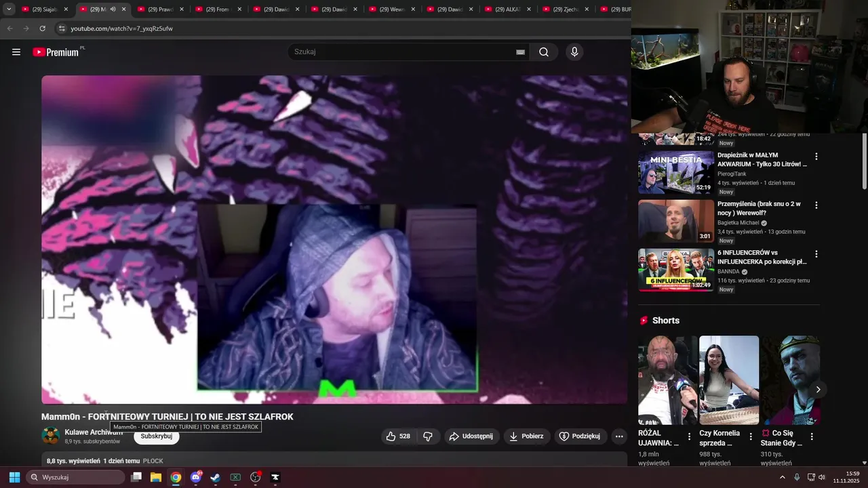Open Steam from the taskbar
868x488 pixels.
click(x=215, y=477)
